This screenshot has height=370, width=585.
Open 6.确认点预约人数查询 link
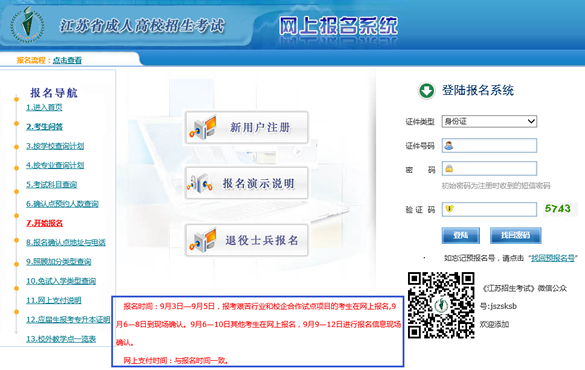(x=62, y=204)
